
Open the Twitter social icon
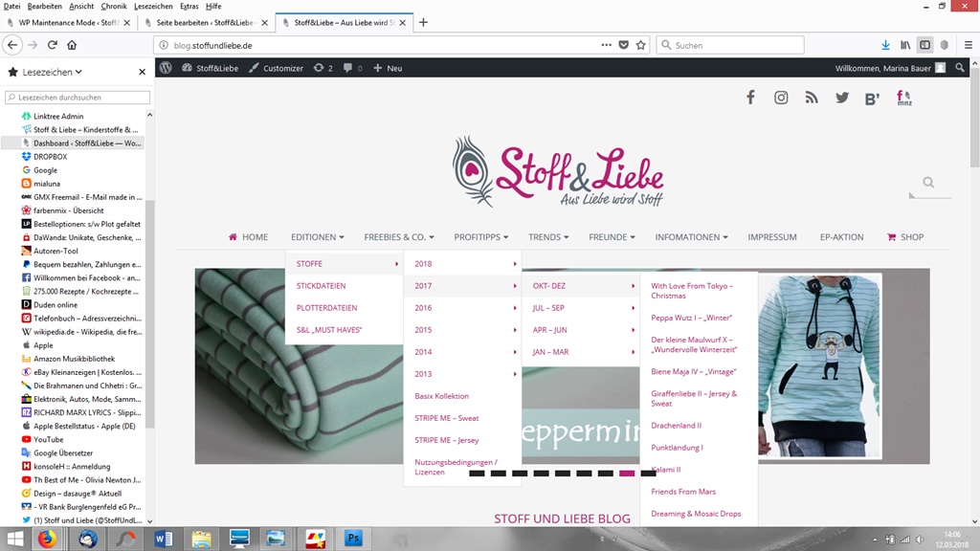(842, 98)
